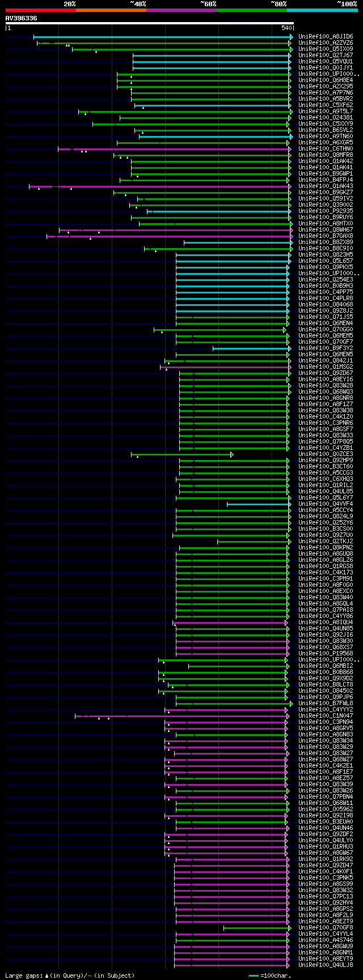Image resolution: width=363 pixels, height=980 pixels.
Task: Click the UniRef100_Q6MBI2 hit name
Action: coord(326,666)
